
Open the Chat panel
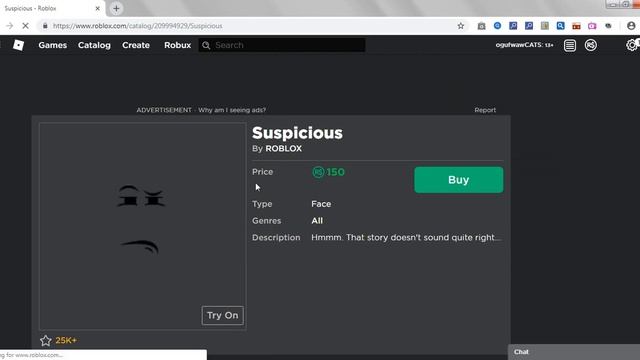click(x=574, y=352)
